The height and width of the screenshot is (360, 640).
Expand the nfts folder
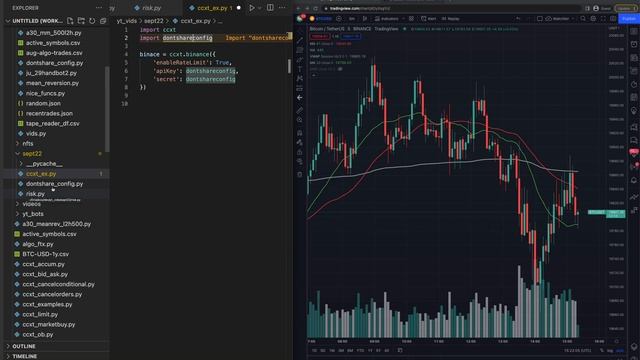point(18,144)
